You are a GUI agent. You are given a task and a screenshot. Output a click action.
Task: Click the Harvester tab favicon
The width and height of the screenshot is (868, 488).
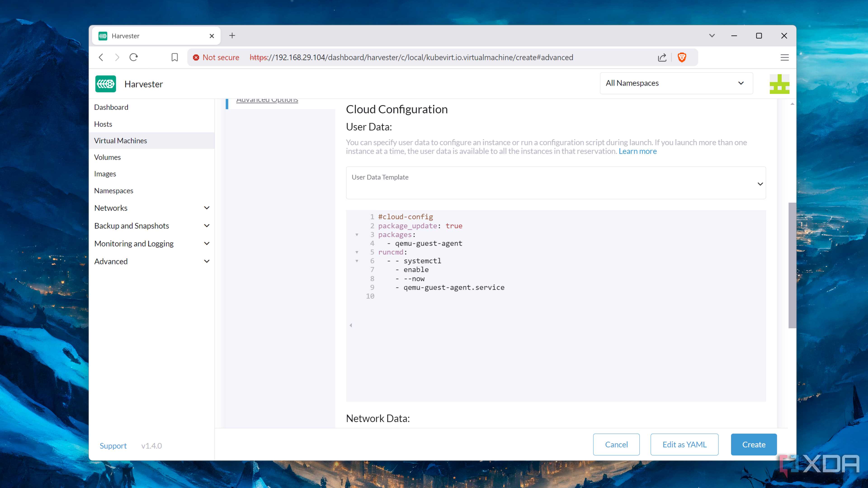103,36
